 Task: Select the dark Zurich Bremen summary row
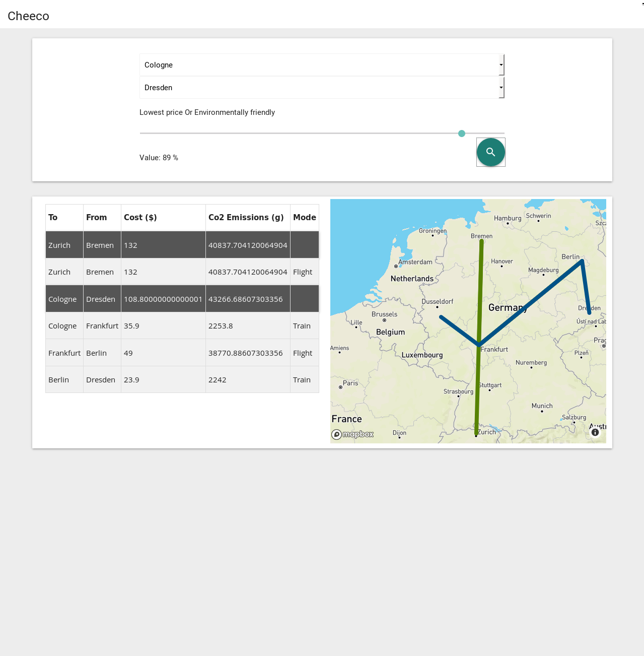pos(182,245)
